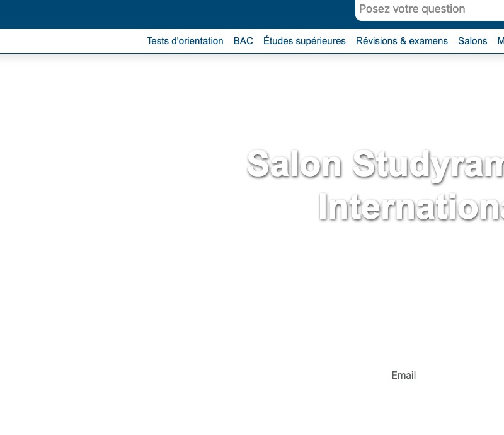Select the cut-off nav item after Salons
Image resolution: width=504 pixels, height=435 pixels.
(500, 41)
